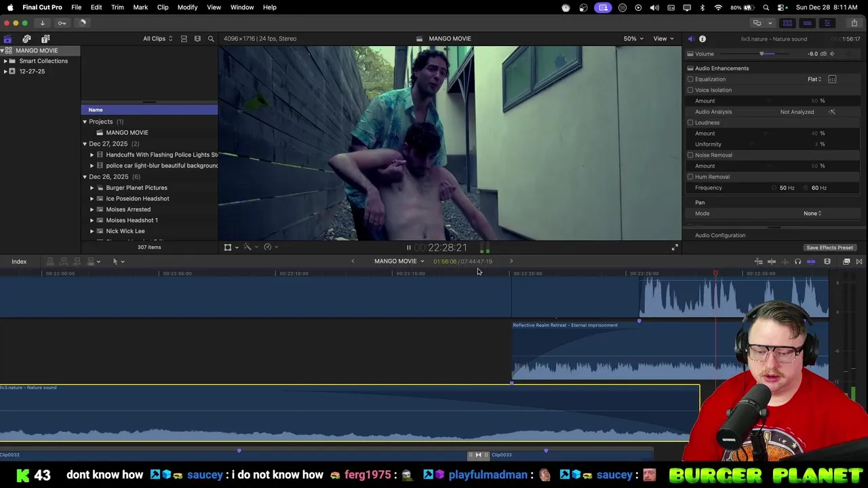Open the Keyword Editor key icon
The width and height of the screenshot is (868, 488).
(x=62, y=23)
